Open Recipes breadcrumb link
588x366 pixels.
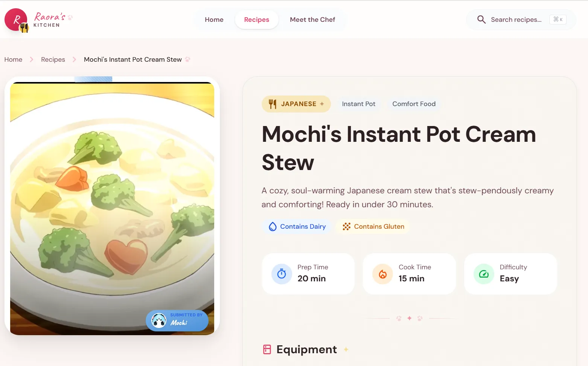[x=53, y=59]
